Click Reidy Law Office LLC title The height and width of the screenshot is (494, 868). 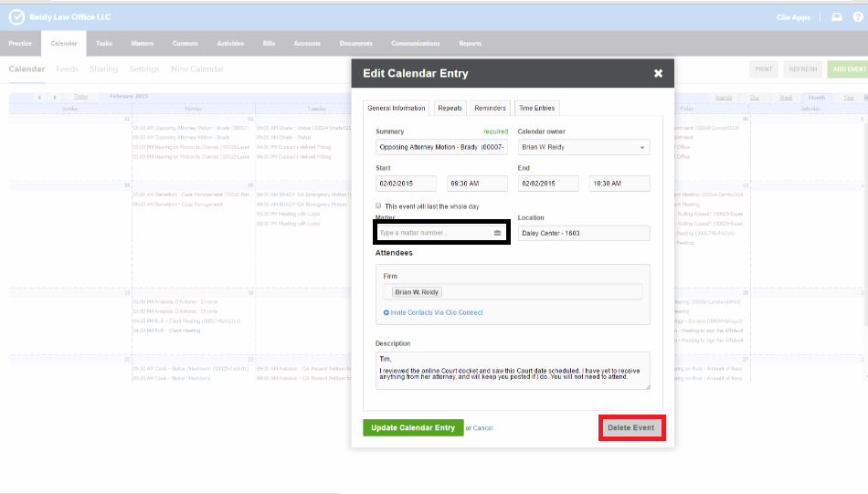coord(69,17)
